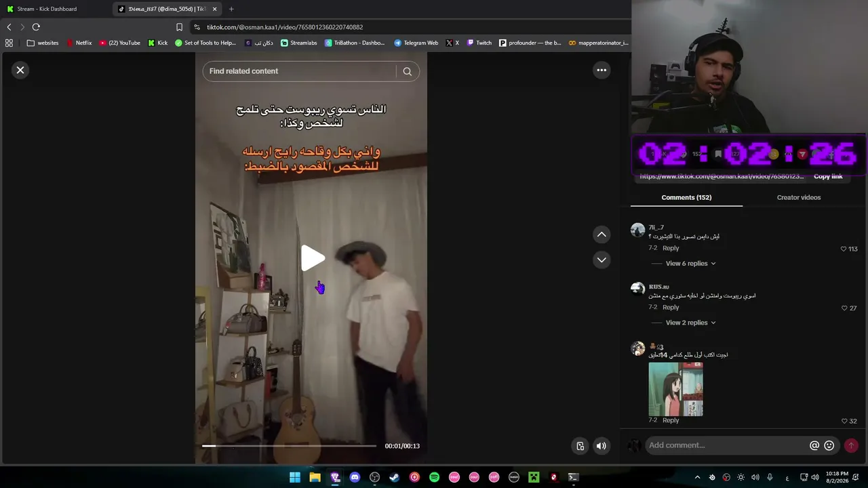Open OBS Studio from the taskbar
Screen dimensions: 868x488
374,477
